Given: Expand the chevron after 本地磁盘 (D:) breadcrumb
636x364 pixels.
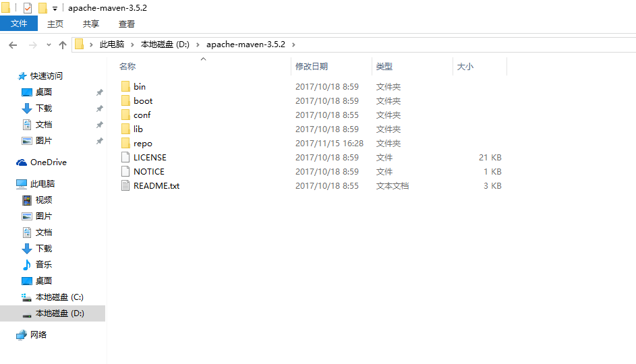Looking at the screenshot, I should (x=198, y=44).
